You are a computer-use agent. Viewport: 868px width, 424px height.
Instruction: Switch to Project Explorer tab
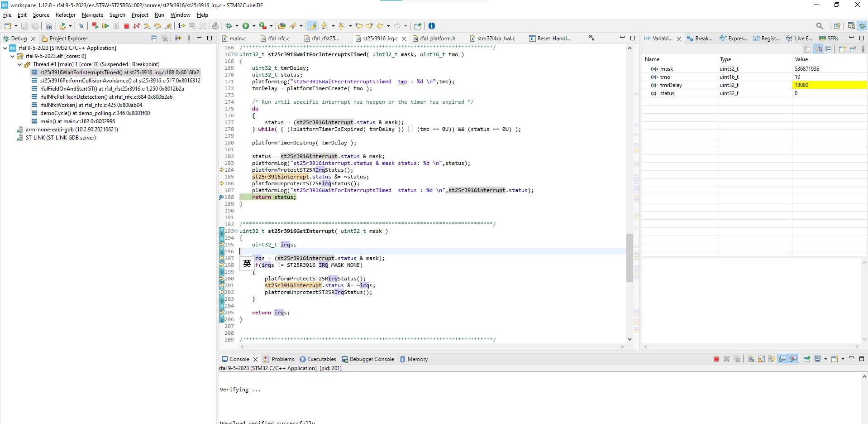64,39
